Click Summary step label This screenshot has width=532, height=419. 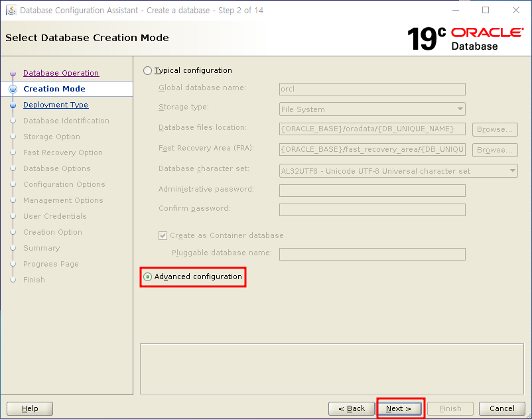click(x=41, y=248)
